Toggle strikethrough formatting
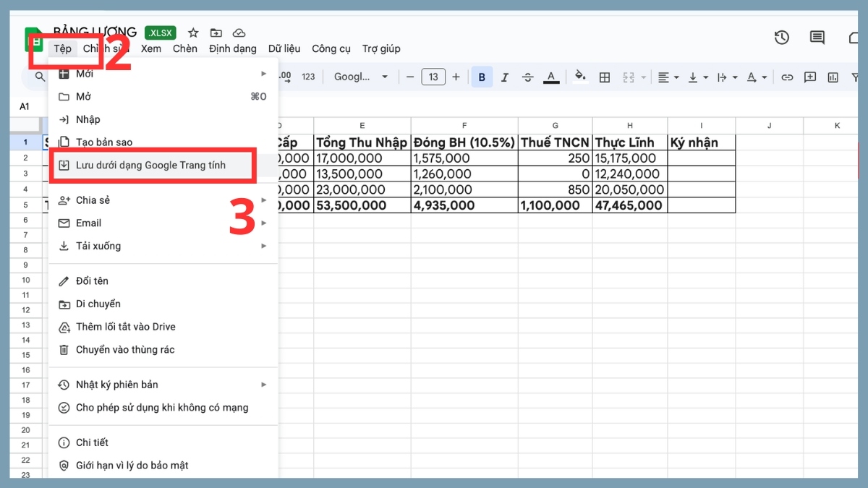The height and width of the screenshot is (488, 868). (x=528, y=77)
